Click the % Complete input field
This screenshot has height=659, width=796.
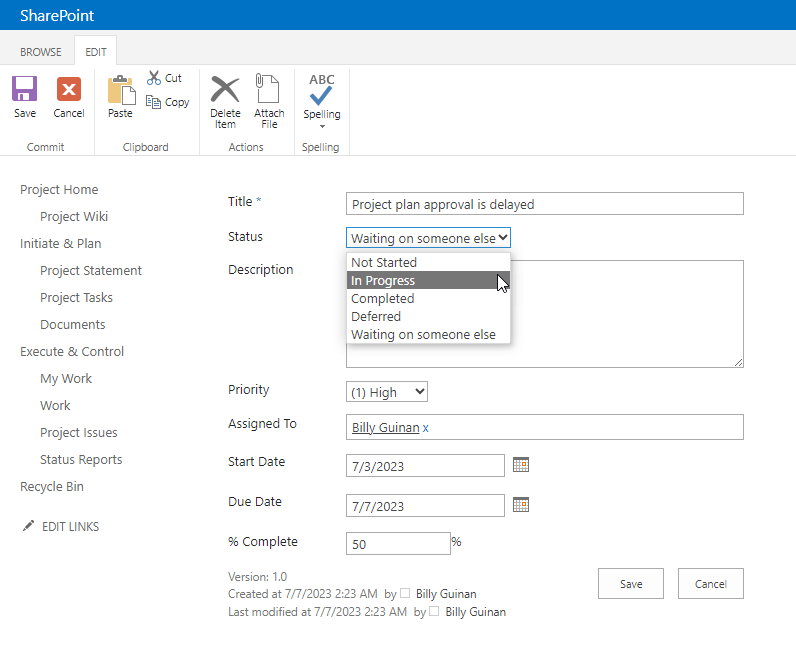(398, 543)
